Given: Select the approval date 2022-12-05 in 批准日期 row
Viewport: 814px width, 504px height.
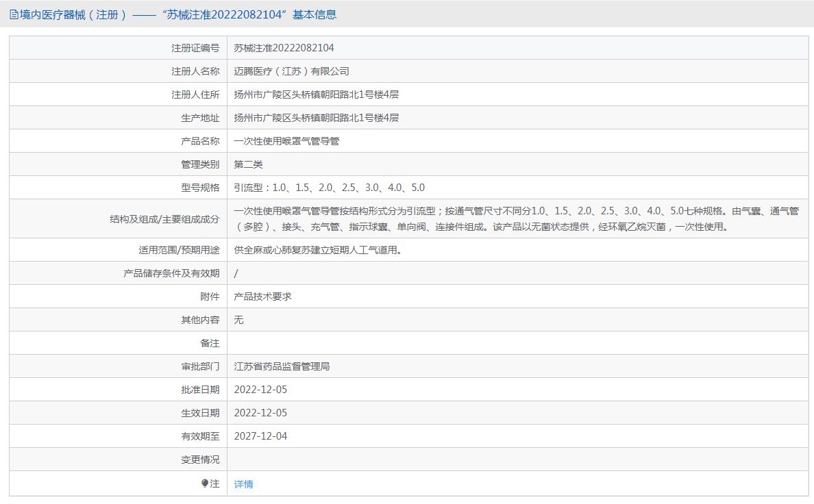Looking at the screenshot, I should (260, 390).
